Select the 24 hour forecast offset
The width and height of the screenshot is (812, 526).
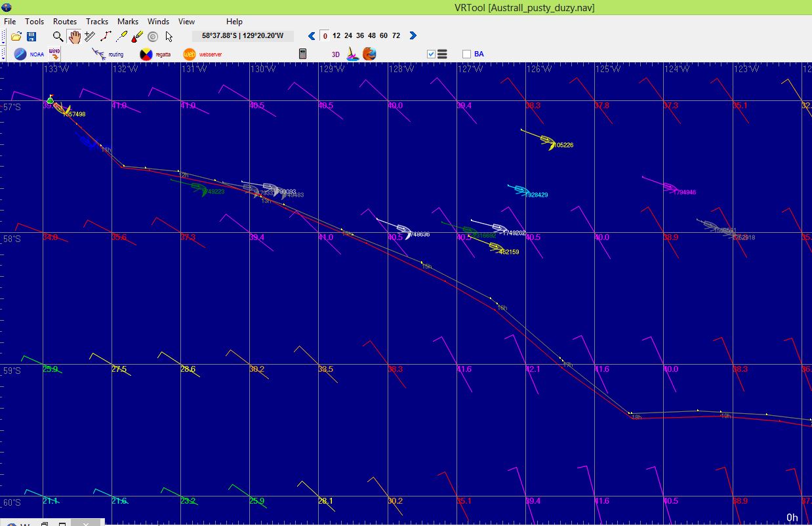coord(348,36)
